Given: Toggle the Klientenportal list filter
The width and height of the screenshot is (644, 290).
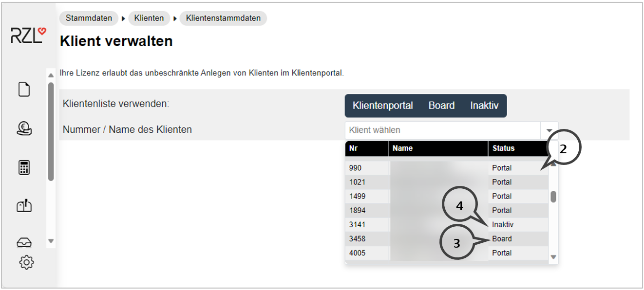Looking at the screenshot, I should pyautogui.click(x=382, y=106).
